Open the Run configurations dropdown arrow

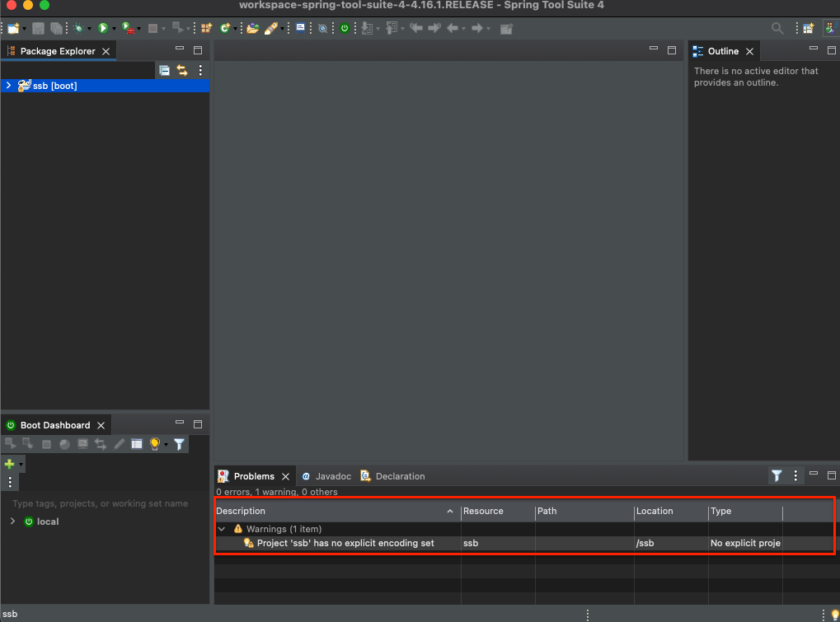click(x=114, y=29)
